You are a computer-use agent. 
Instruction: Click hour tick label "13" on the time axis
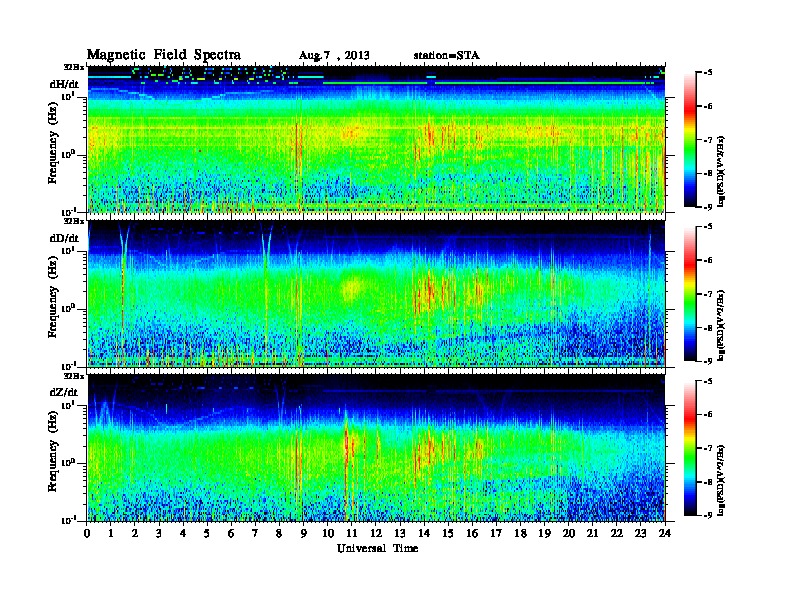pyautogui.click(x=400, y=533)
